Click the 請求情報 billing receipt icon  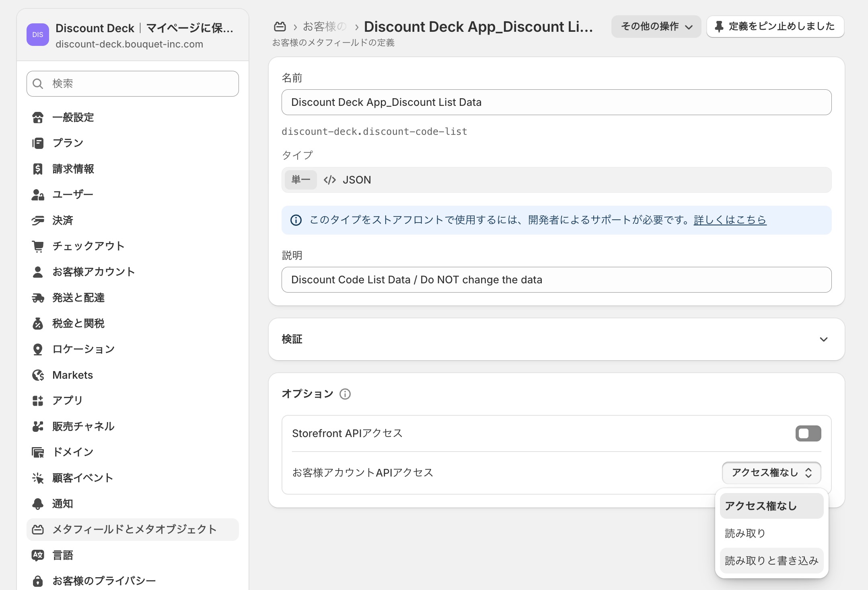(x=38, y=169)
